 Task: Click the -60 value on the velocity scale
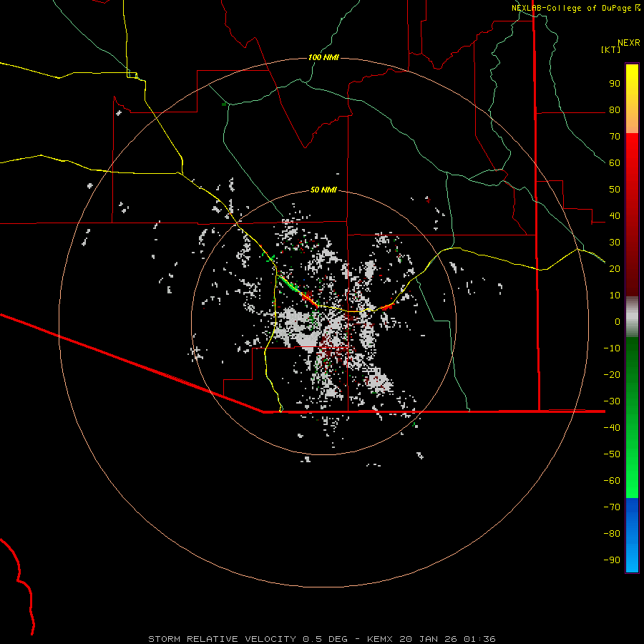point(612,481)
